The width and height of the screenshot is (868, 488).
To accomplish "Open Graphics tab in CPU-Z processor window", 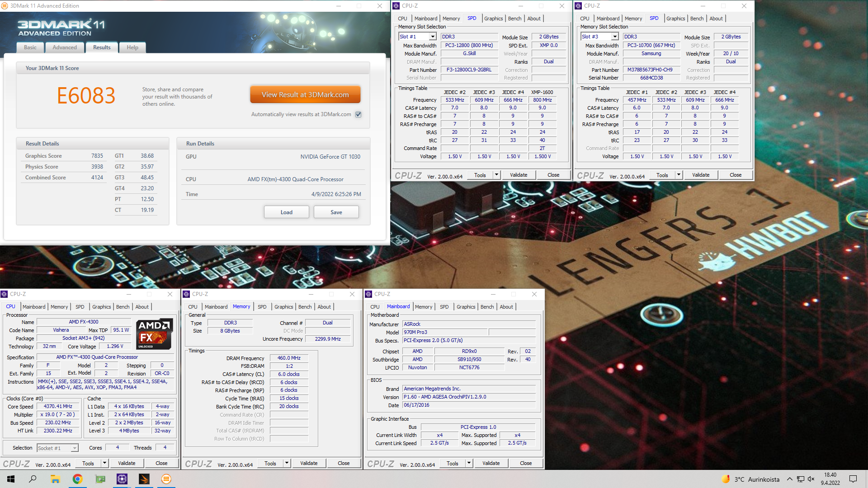I will [101, 307].
